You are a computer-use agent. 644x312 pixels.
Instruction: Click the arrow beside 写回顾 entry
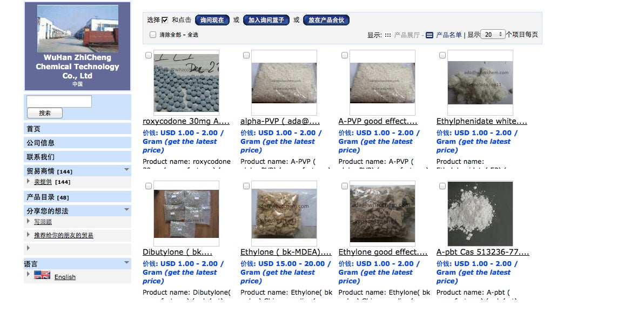(28, 221)
